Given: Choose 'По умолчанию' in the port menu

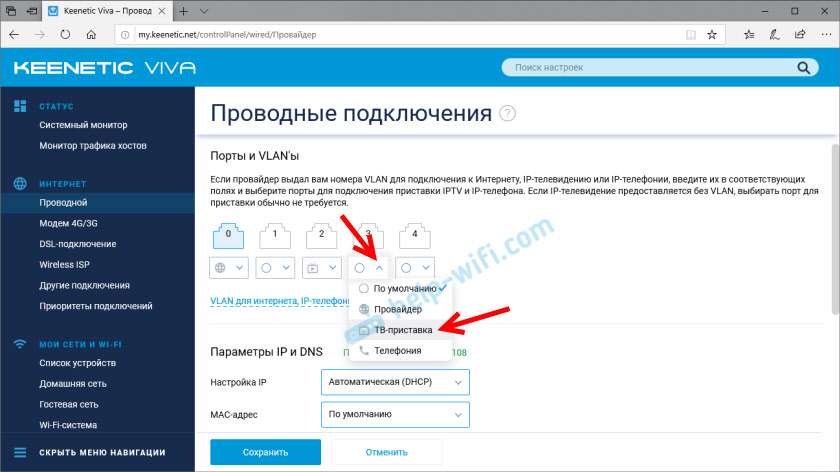Looking at the screenshot, I should (x=400, y=289).
